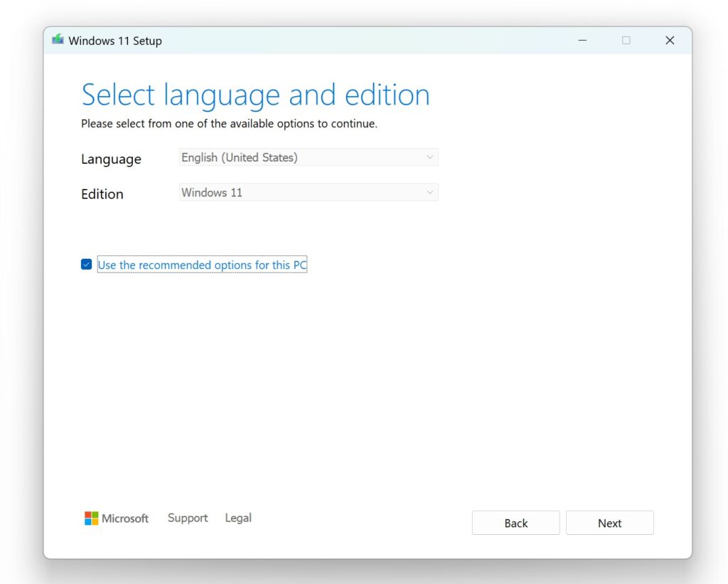Open the Support page
The height and width of the screenshot is (584, 728).
(x=187, y=518)
